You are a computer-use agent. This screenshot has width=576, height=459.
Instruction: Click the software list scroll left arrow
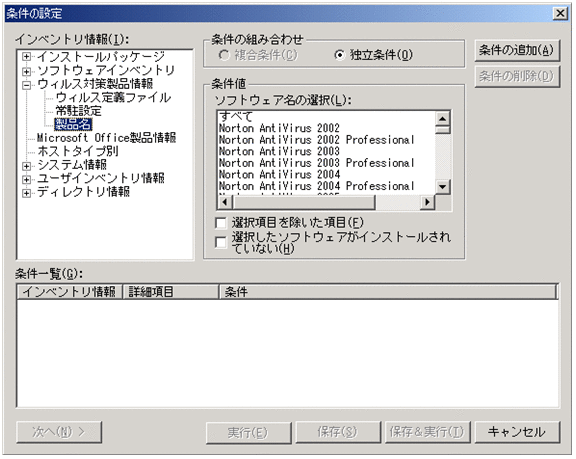point(226,202)
